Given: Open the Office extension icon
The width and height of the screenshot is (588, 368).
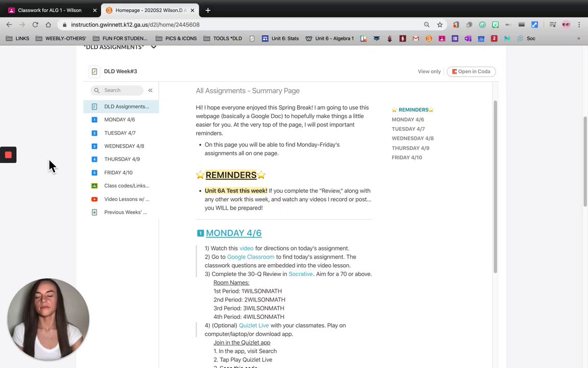Looking at the screenshot, I should [456, 25].
